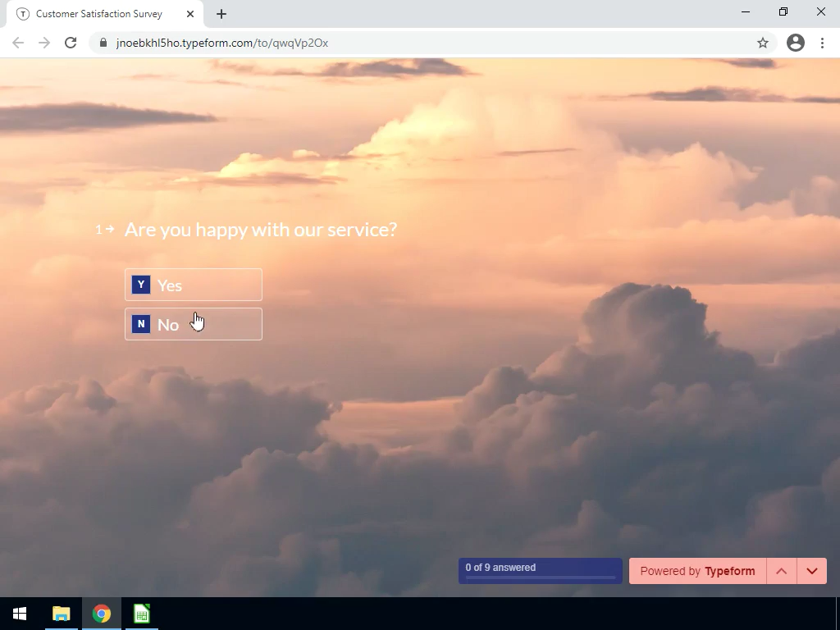Open the Chrome profile menu
Screen dimensions: 840x630
click(796, 43)
